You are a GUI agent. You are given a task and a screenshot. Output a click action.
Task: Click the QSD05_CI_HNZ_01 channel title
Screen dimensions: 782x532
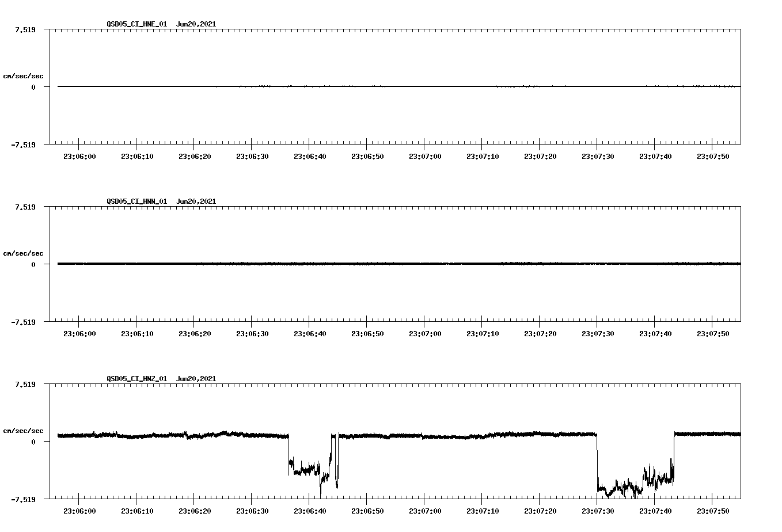137,379
